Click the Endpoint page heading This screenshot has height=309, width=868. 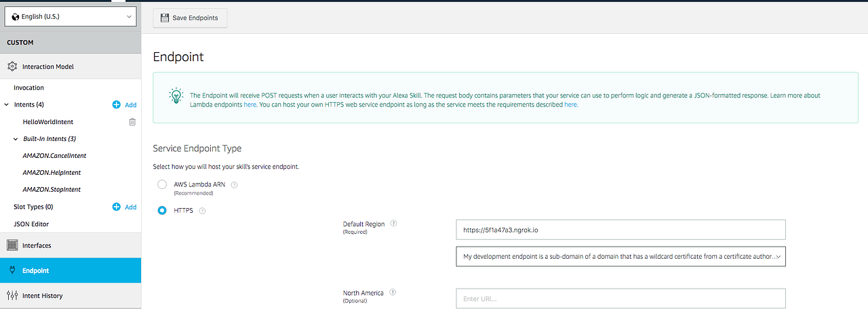178,57
